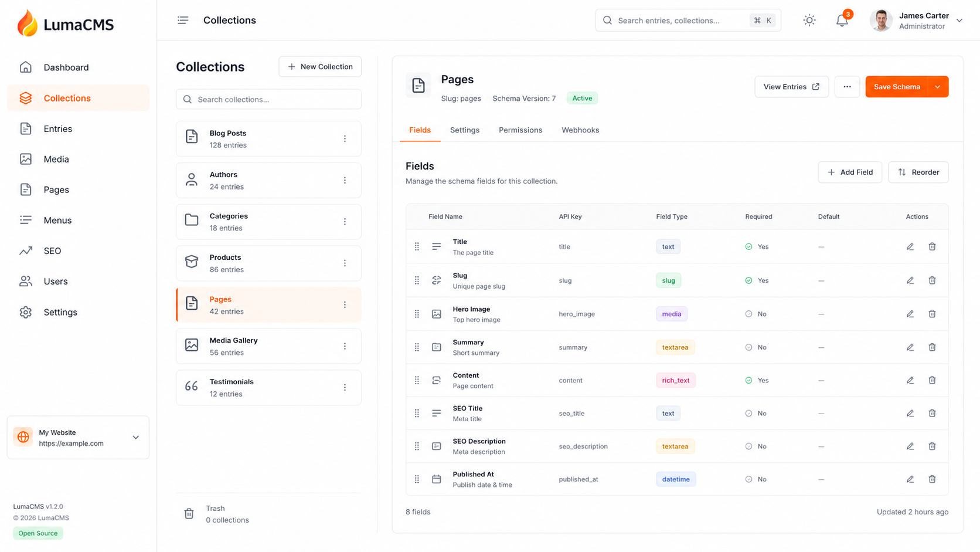
Task: Click Save Schema button
Action: click(897, 87)
